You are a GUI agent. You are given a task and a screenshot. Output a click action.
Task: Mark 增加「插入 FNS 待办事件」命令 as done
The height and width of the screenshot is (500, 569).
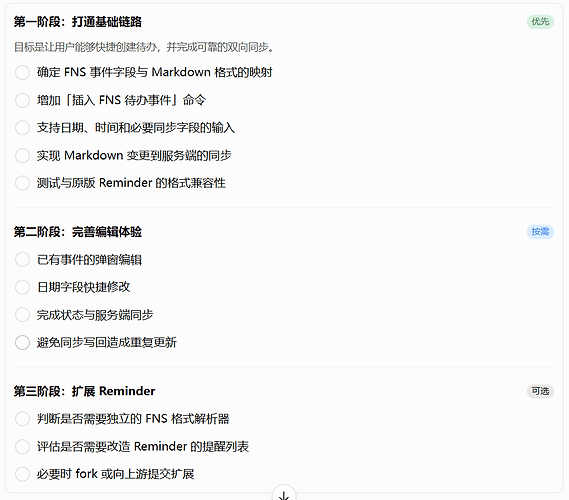pos(22,100)
